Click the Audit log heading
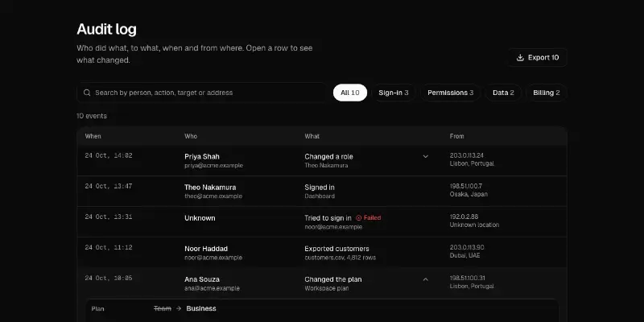The width and height of the screenshot is (644, 322). [107, 29]
